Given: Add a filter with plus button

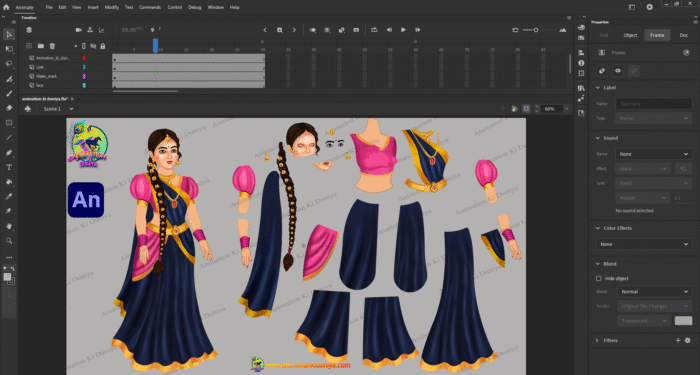Looking at the screenshot, I should click(678, 340).
